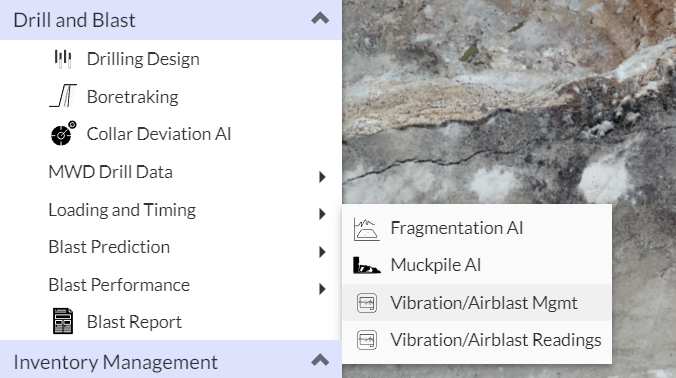
Task: Click the Vibration/Airblast Mgmt waveform icon
Action: click(367, 303)
